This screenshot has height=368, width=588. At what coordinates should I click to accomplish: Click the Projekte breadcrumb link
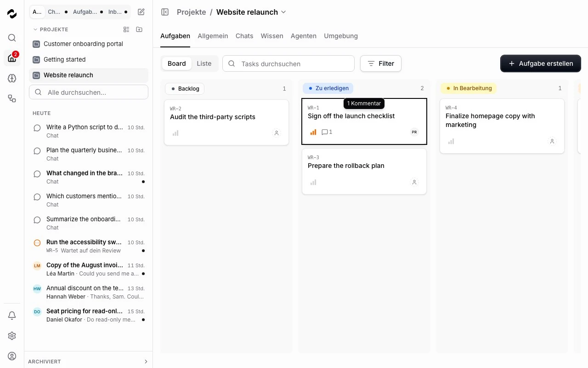[192, 12]
